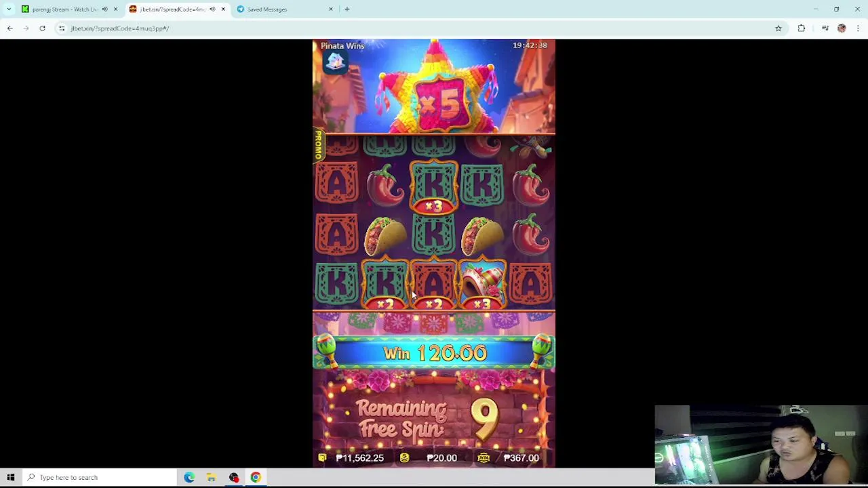Click the address bar URL field
This screenshot has width=868, height=488.
click(x=420, y=28)
